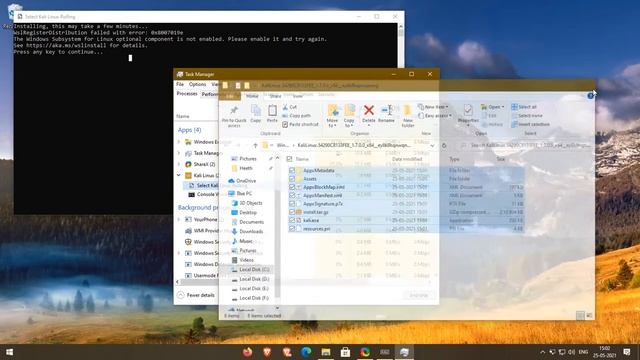Open Downloads in the navigation pane

(247, 231)
